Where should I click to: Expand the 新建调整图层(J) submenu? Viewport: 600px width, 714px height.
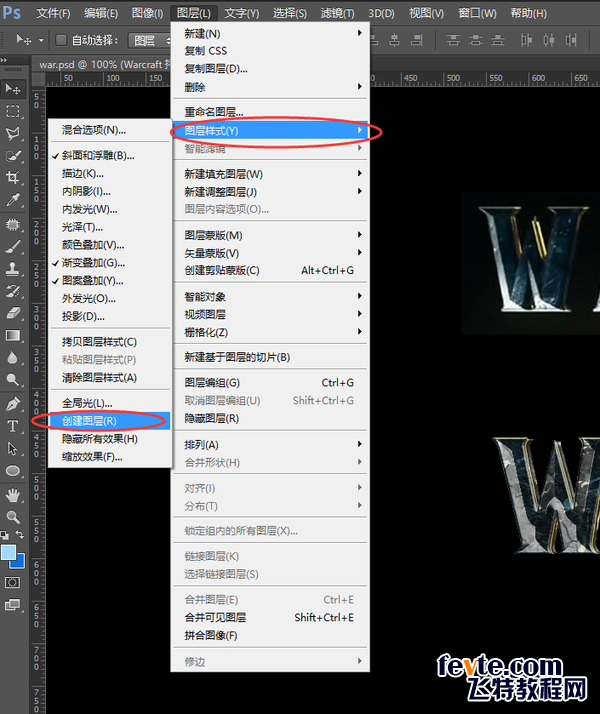[x=270, y=192]
